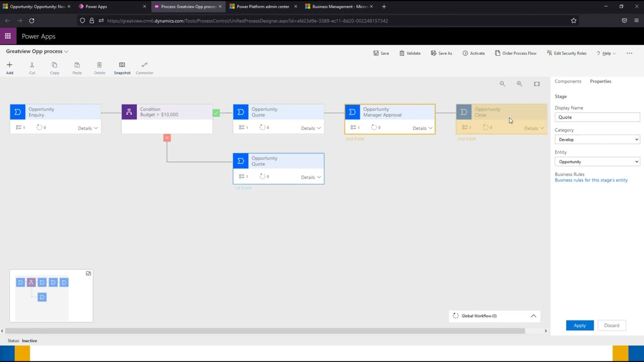Open the browser hamburger menu

(x=636, y=21)
